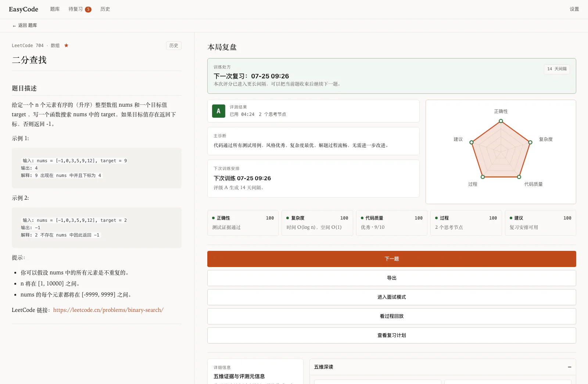Viewport: 588px width, 384px height.
Task: Click 时间 O(log n)，空间 O(1) text
Action: click(x=314, y=227)
